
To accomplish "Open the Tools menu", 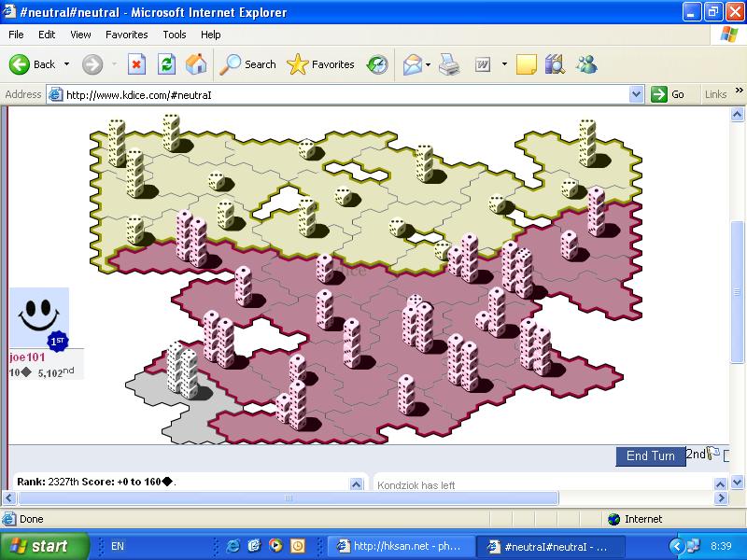I will click(x=175, y=35).
